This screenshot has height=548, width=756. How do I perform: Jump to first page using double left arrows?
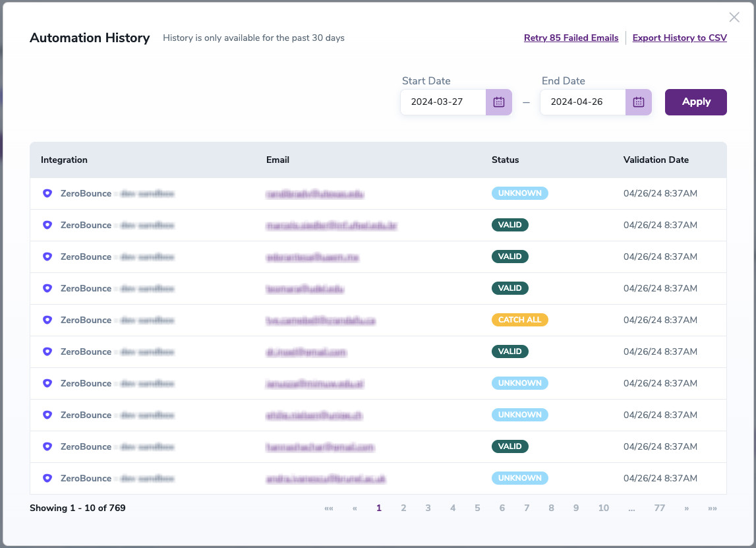(329, 508)
